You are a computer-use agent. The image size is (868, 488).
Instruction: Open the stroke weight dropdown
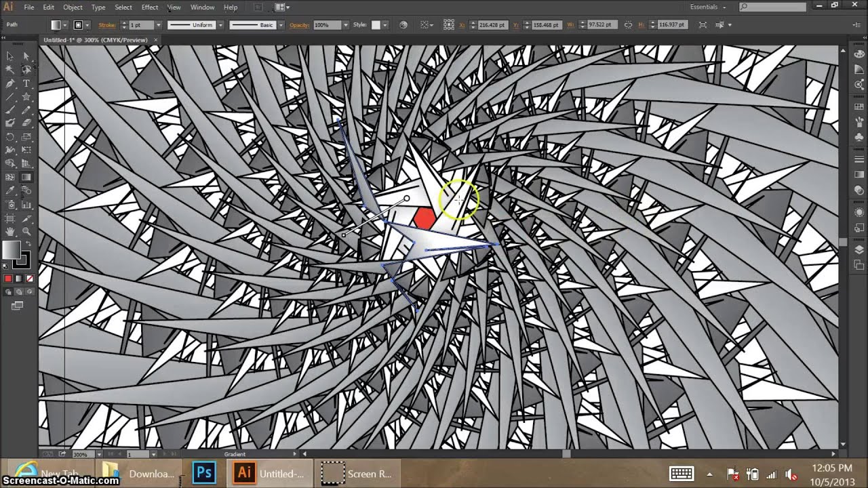[x=158, y=25]
